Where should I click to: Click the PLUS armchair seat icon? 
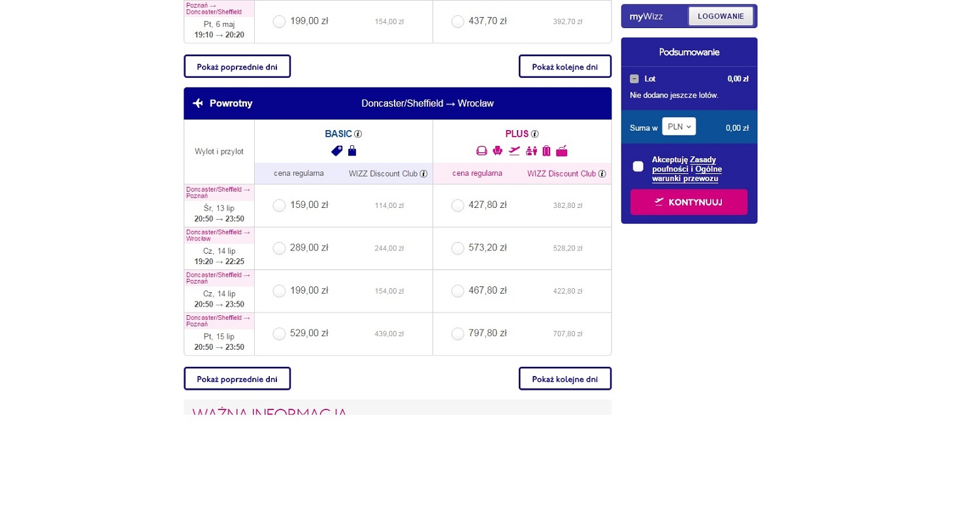[x=498, y=151]
